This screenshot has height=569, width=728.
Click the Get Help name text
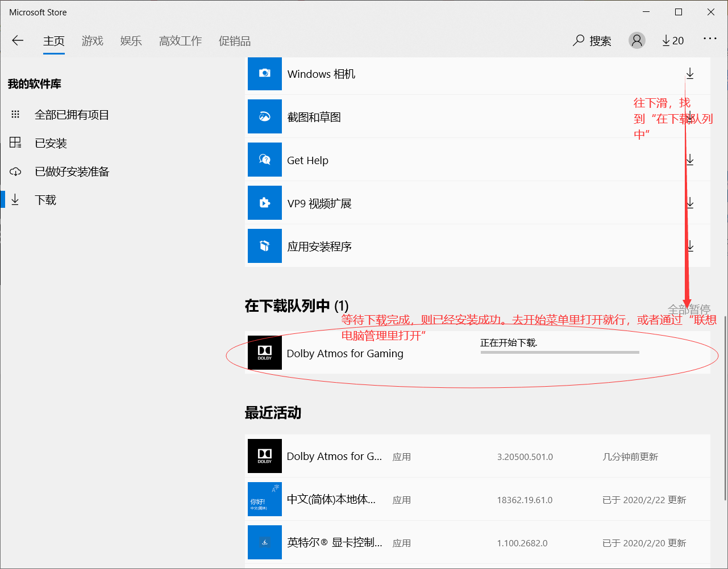click(307, 160)
